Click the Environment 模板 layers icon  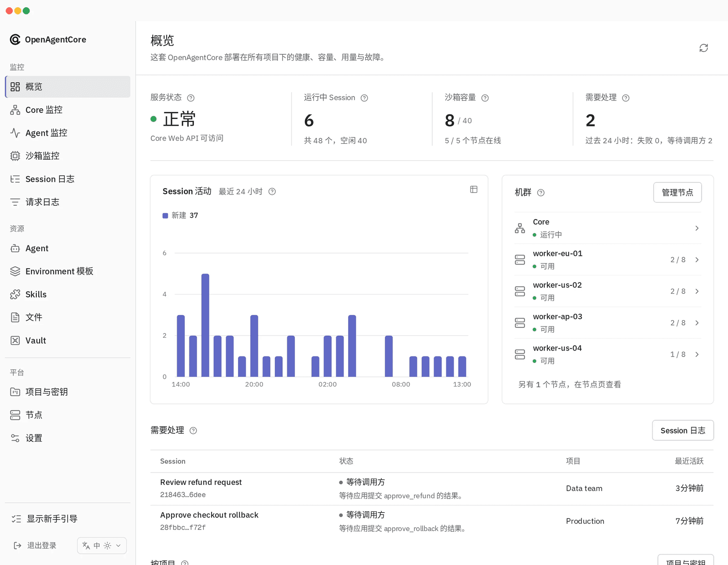tap(15, 271)
